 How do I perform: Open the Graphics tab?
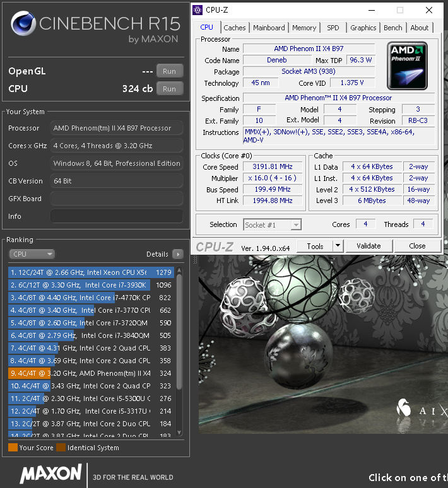363,28
